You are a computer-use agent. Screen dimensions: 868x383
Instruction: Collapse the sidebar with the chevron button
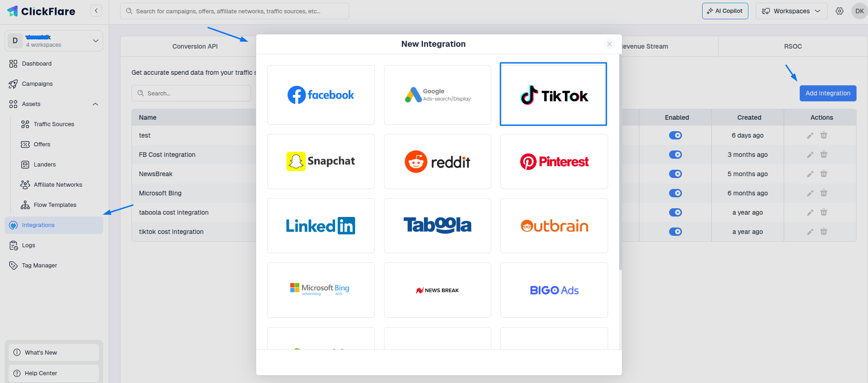coord(96,11)
